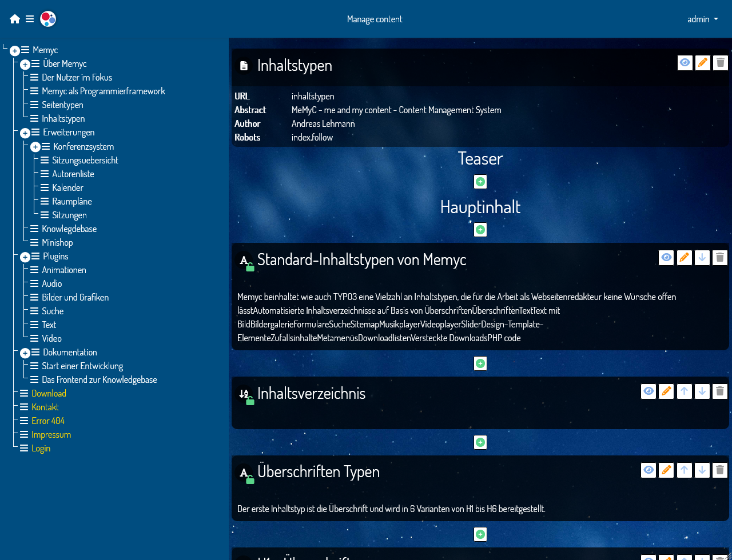Move Standard-Inhaltstypen von Memyc block down
The image size is (732, 560).
tap(703, 258)
